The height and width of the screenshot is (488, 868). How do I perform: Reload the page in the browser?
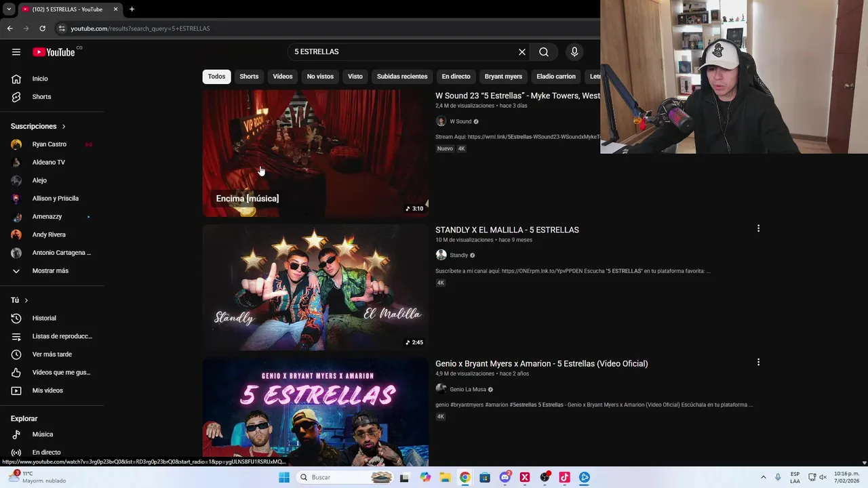pos(42,28)
